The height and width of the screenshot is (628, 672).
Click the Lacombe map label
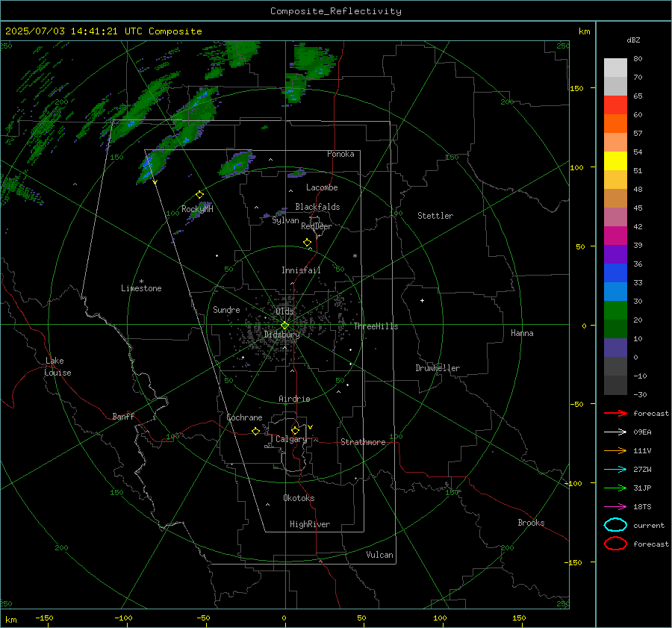tap(322, 187)
